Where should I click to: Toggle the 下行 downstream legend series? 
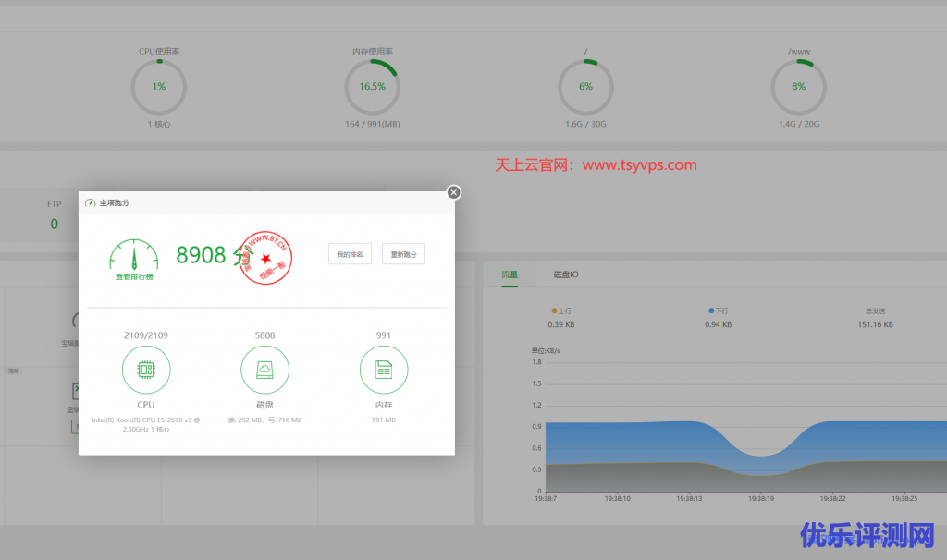click(718, 311)
